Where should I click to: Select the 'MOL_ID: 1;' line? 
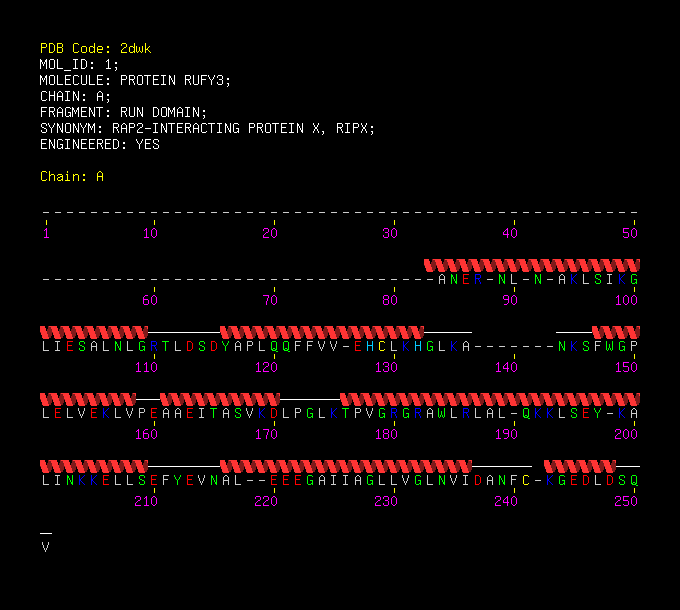(79, 65)
